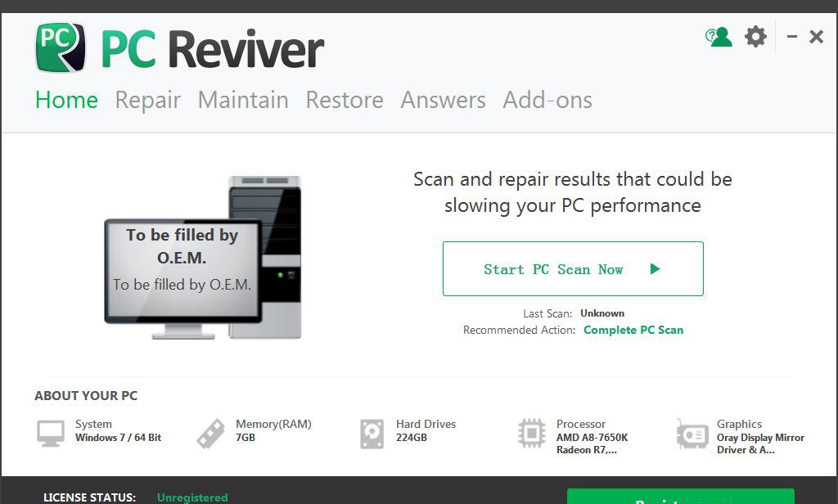Follow the Complete PC Scan link
838x504 pixels.
coord(633,331)
